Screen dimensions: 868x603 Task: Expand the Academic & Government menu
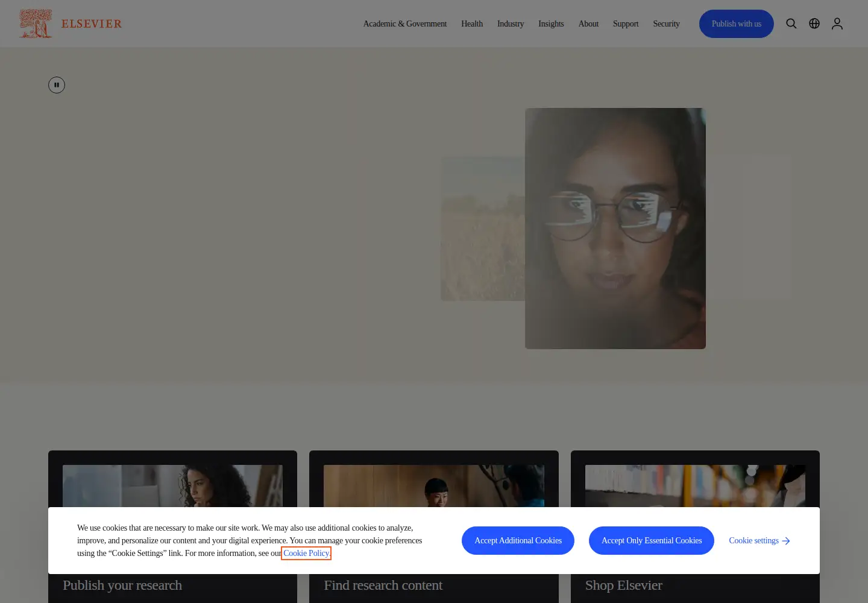(405, 24)
